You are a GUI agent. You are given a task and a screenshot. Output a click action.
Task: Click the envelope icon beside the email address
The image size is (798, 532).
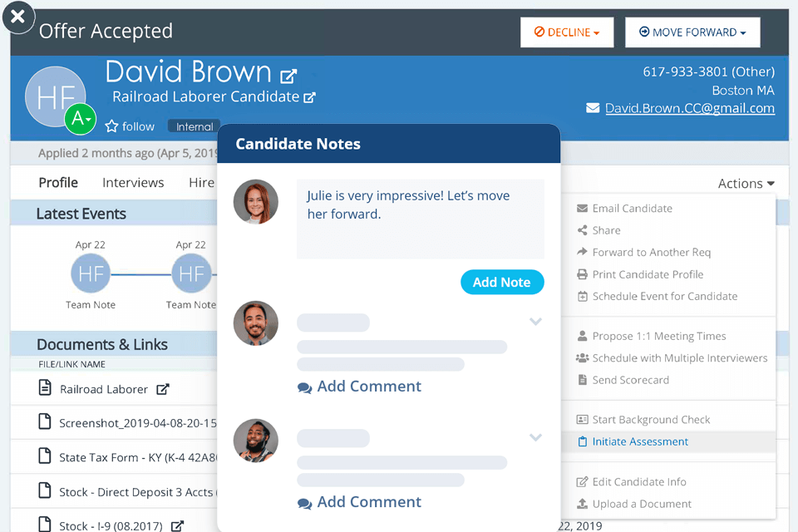coord(593,108)
